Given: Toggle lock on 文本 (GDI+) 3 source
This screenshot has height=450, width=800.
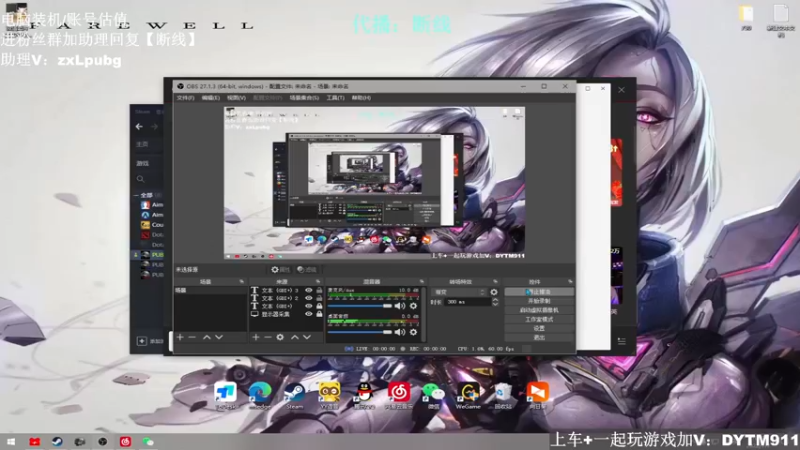Looking at the screenshot, I should [x=319, y=290].
